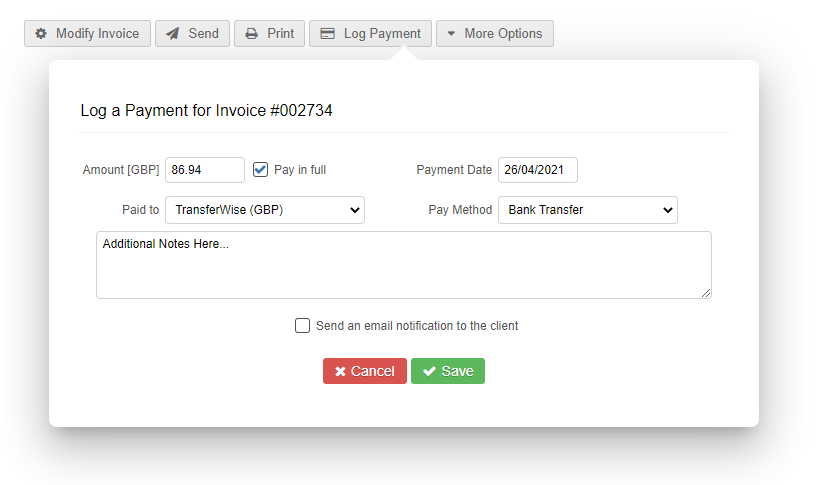Click the printer icon on Print button
Image resolution: width=833 pixels, height=485 pixels.
252,33
